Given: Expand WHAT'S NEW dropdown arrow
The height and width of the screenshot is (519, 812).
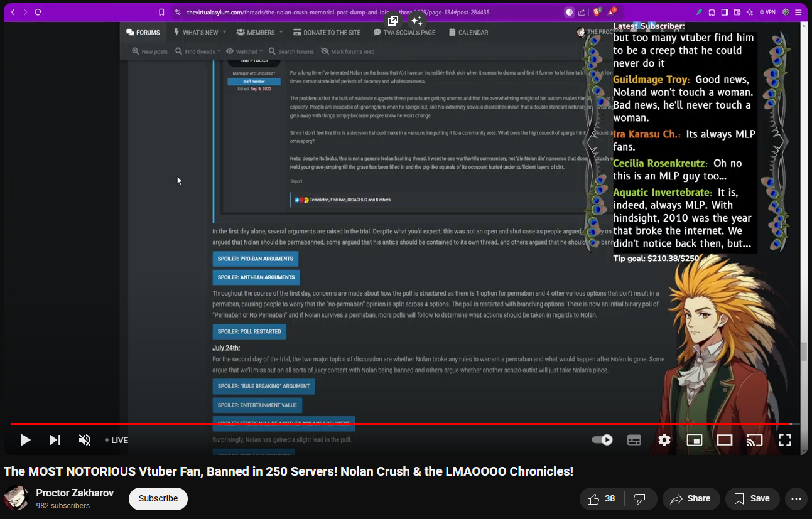Looking at the screenshot, I should tap(225, 32).
